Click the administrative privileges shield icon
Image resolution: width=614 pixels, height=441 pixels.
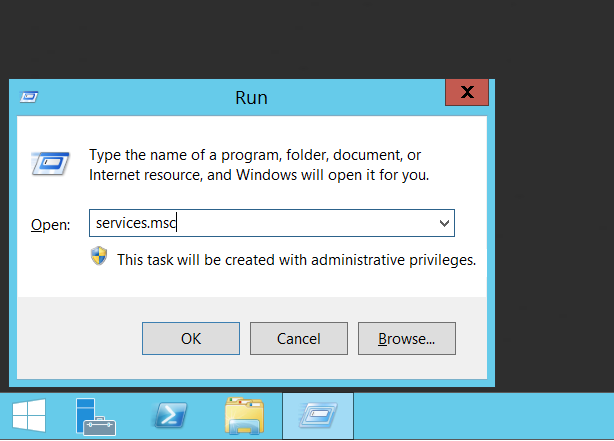click(99, 257)
